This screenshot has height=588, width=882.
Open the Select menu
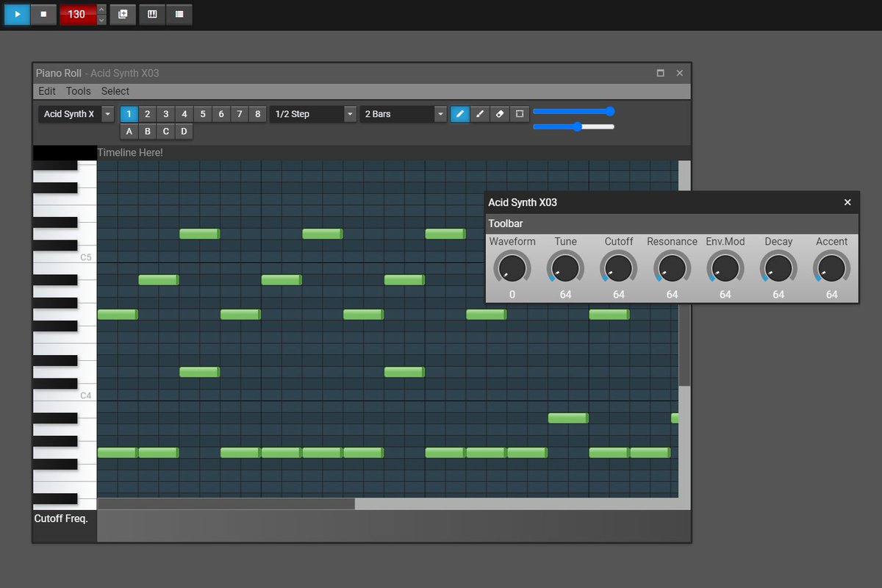pyautogui.click(x=115, y=91)
